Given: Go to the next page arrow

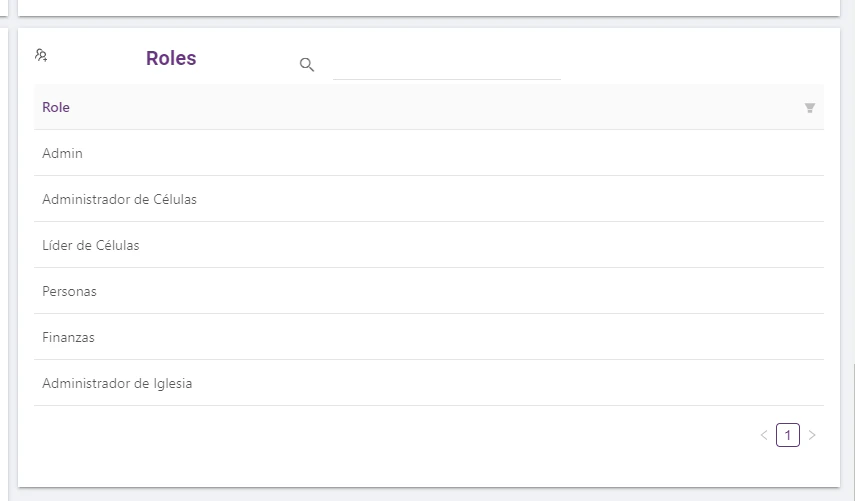Looking at the screenshot, I should (x=812, y=435).
